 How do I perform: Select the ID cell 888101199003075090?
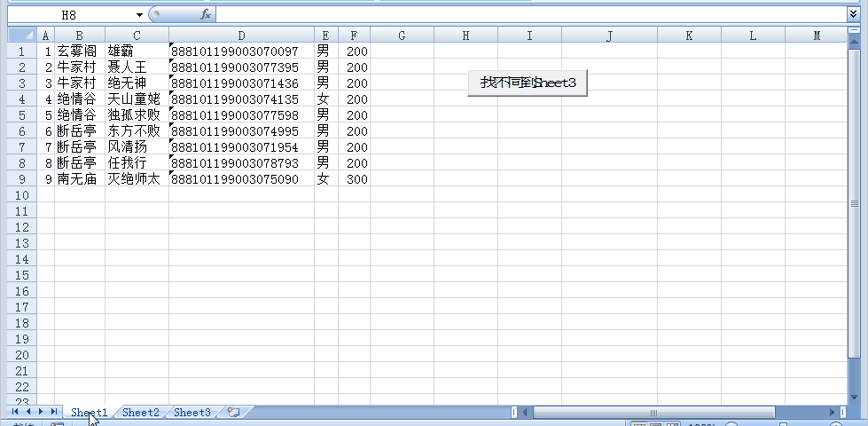241,179
